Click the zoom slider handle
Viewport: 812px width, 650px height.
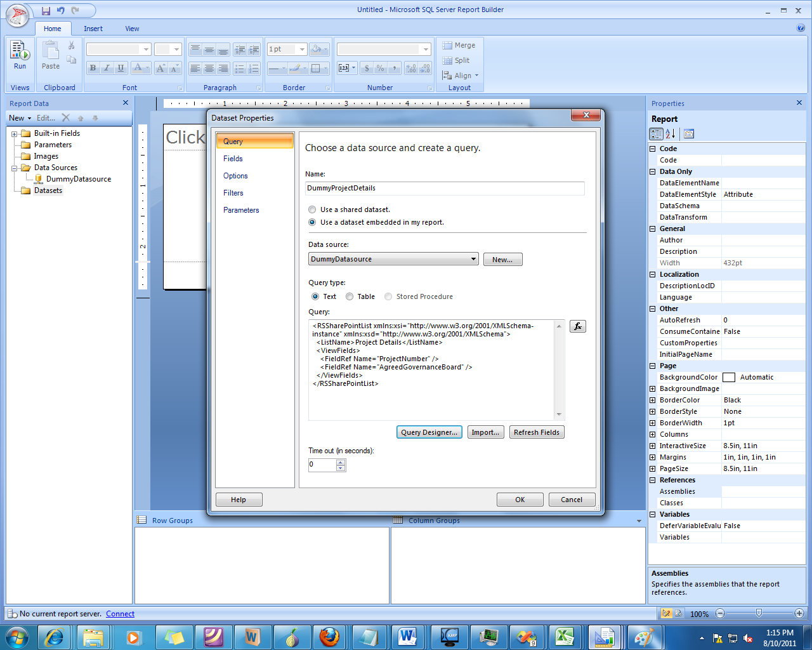[759, 613]
